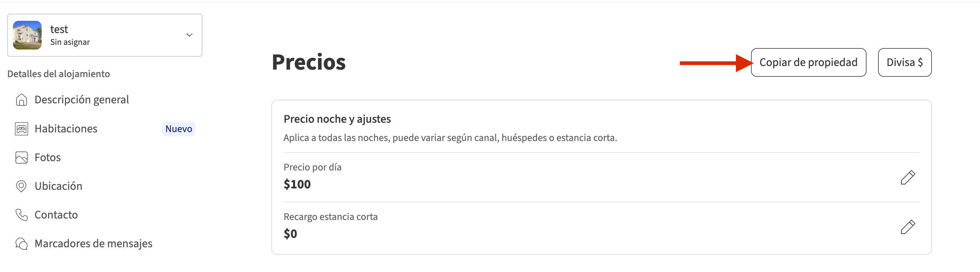The height and width of the screenshot is (272, 980).
Task: Click the location pin icon beside Ubicación
Action: [x=21, y=186]
